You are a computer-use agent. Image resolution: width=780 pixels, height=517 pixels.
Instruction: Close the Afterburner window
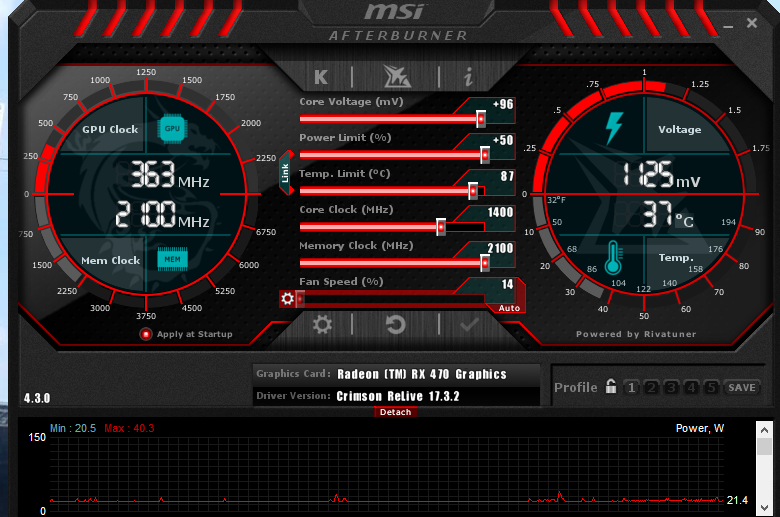[x=752, y=23]
